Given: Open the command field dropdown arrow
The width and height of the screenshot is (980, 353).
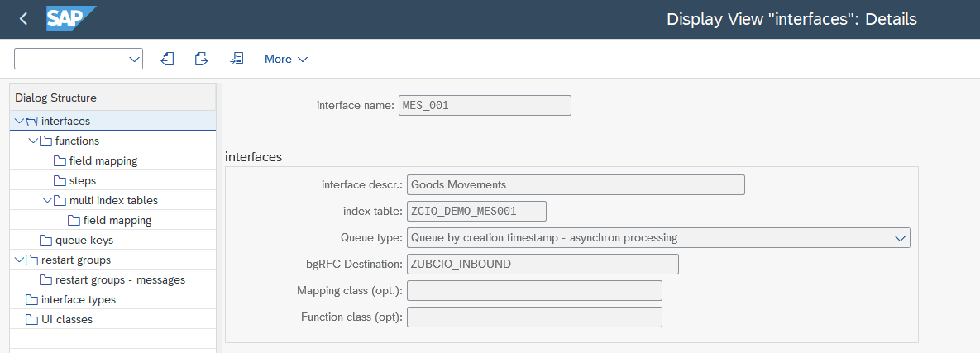Looking at the screenshot, I should click(134, 59).
